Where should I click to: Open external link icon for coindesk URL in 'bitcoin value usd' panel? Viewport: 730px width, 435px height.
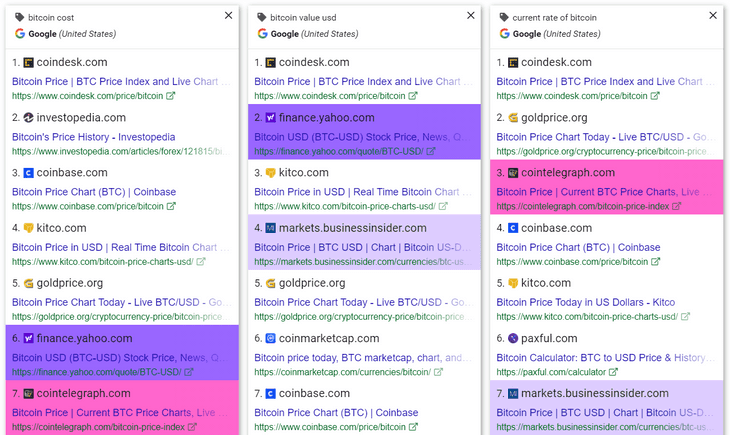(x=413, y=95)
